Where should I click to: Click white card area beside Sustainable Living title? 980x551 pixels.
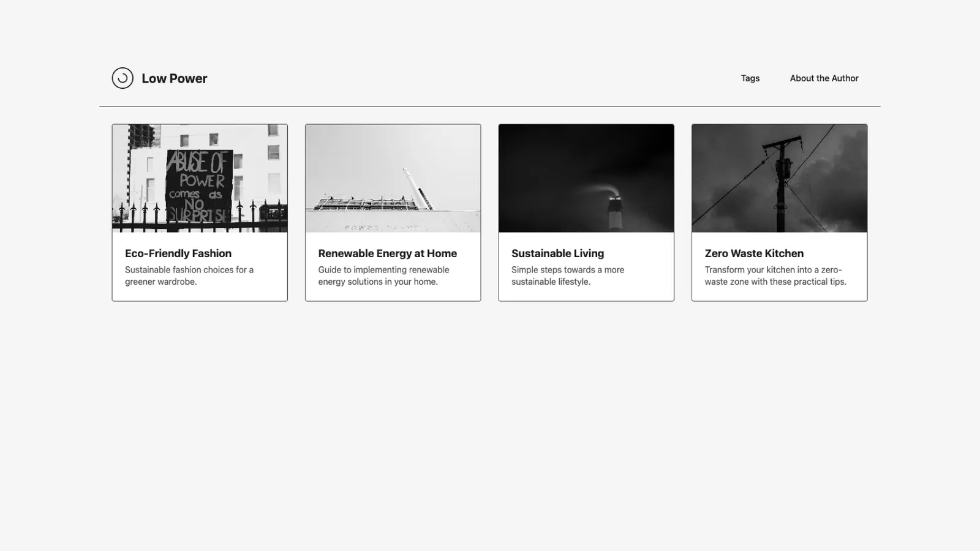640,253
